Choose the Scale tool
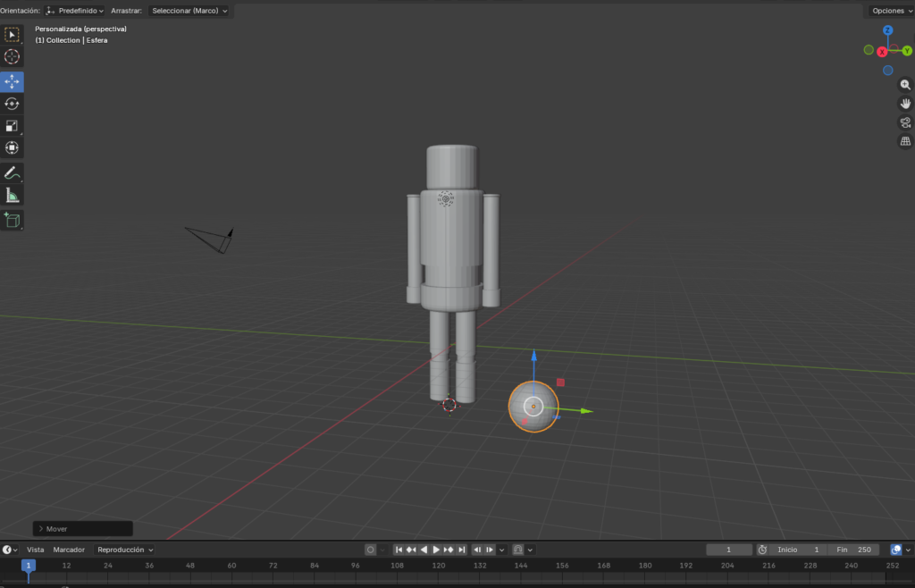Screen dimensions: 915x588 (12, 125)
